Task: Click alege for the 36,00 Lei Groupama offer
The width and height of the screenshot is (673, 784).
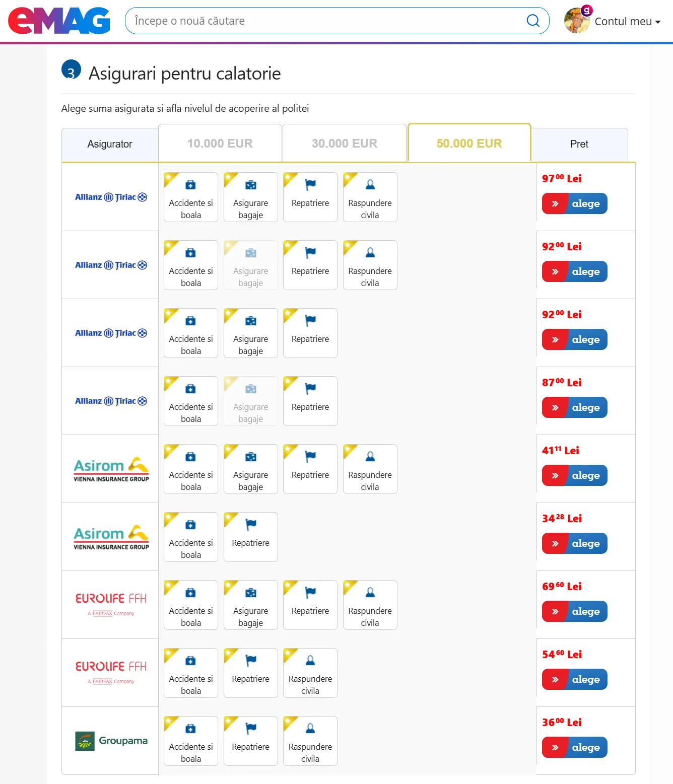Action: [575, 747]
